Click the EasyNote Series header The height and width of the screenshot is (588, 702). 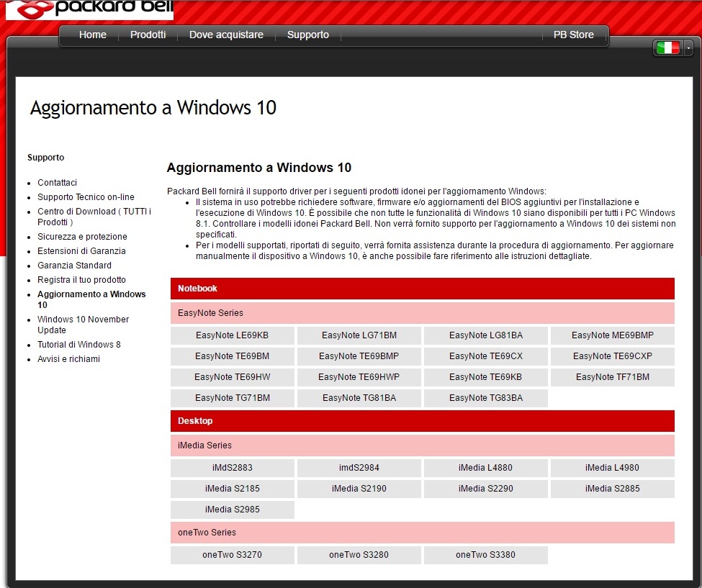(x=422, y=313)
